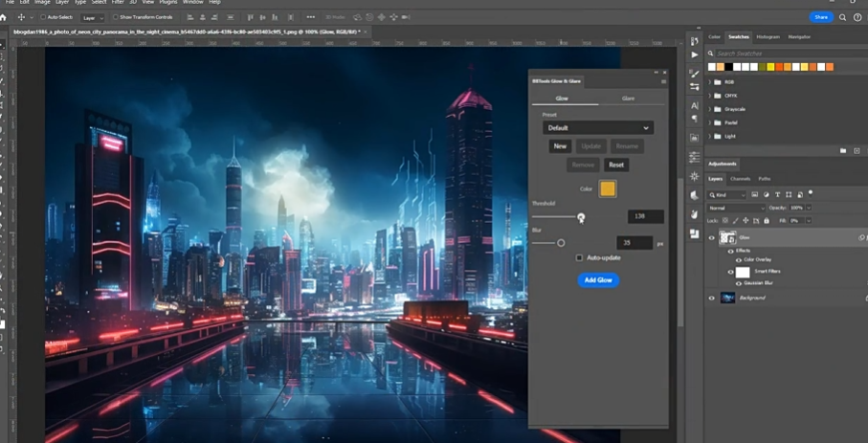Viewport: 868px width, 443px height.
Task: Expand the Grayscale swatch group
Action: (709, 109)
